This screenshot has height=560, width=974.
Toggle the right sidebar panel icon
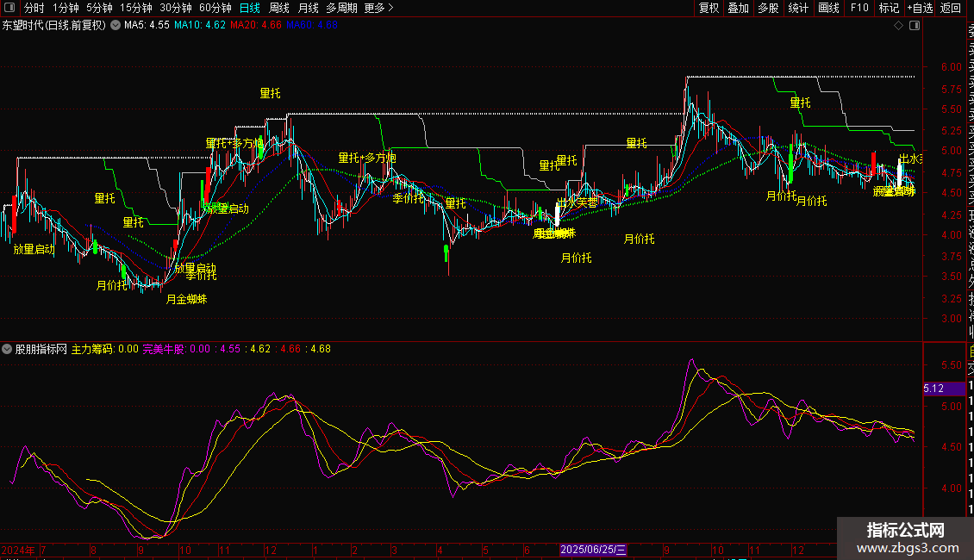[x=915, y=26]
